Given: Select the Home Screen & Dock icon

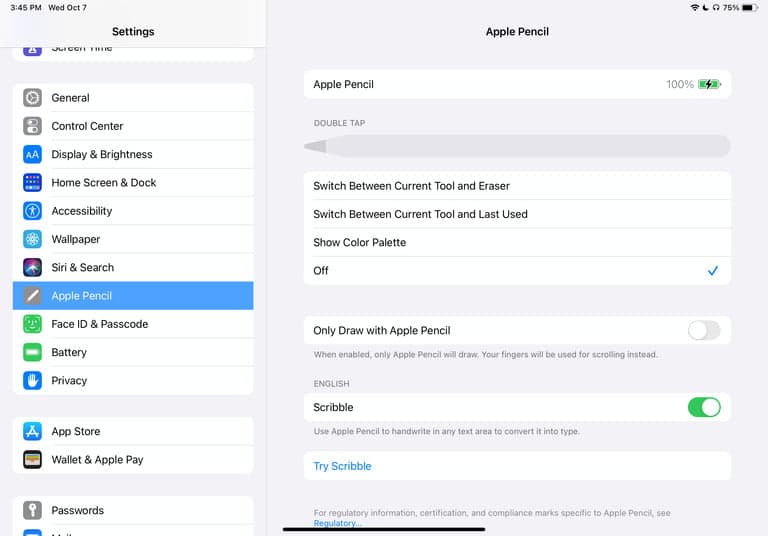Looking at the screenshot, I should pyautogui.click(x=32, y=183).
